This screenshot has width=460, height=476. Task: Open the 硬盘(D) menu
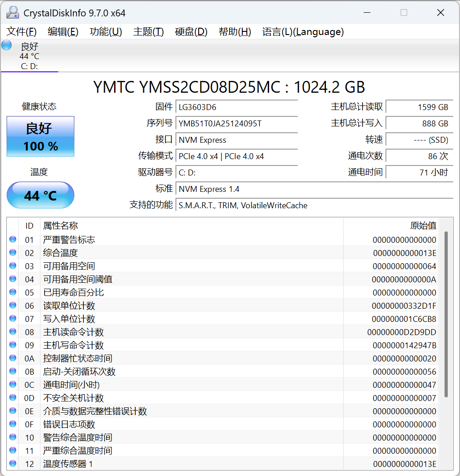click(191, 31)
